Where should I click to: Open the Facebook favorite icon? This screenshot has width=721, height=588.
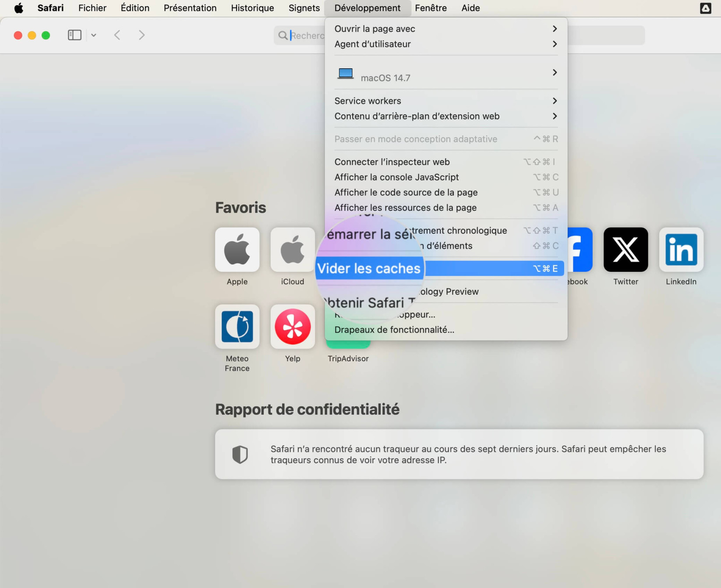tap(580, 250)
